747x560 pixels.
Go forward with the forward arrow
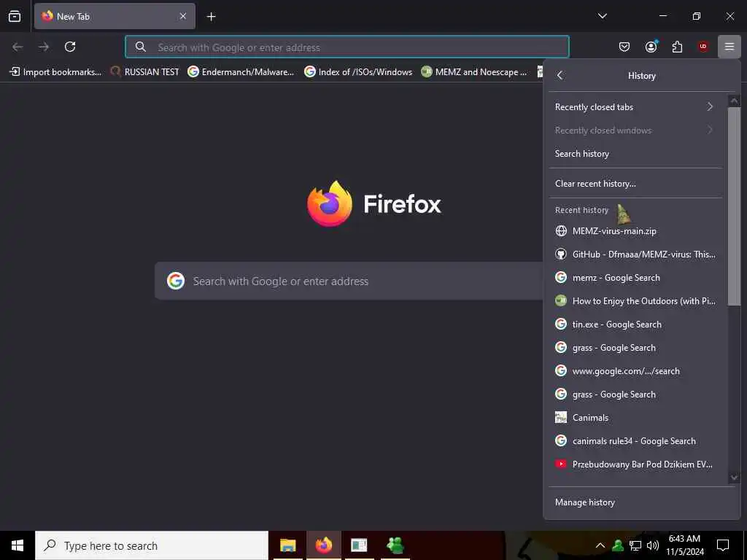pos(44,47)
